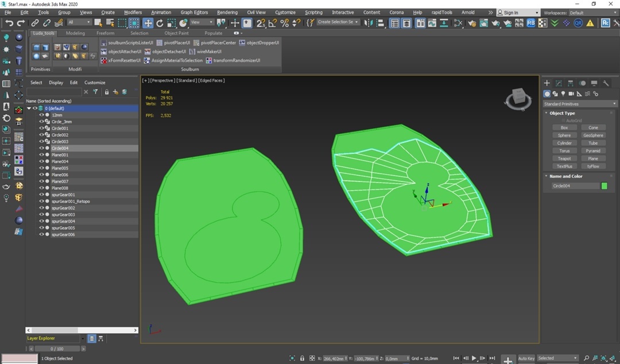This screenshot has height=364, width=620.
Task: Click the yellow warning triangle icon
Action: click(x=590, y=23)
